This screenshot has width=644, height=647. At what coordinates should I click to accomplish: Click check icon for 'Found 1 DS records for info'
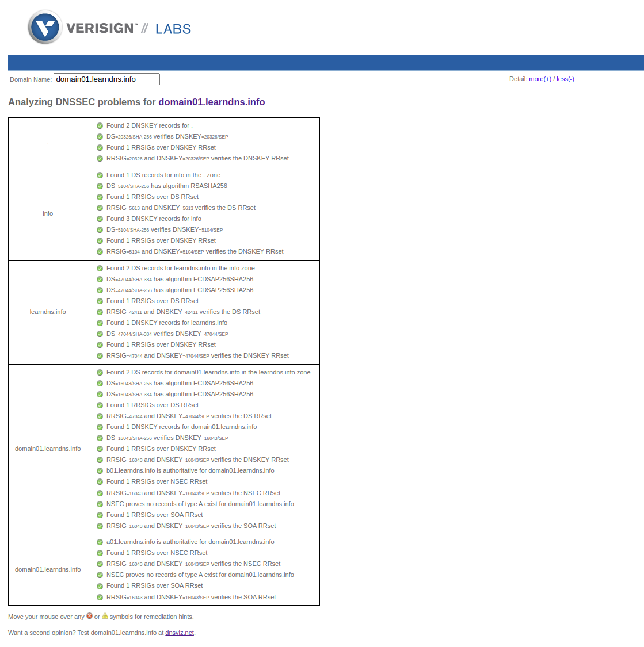click(100, 175)
